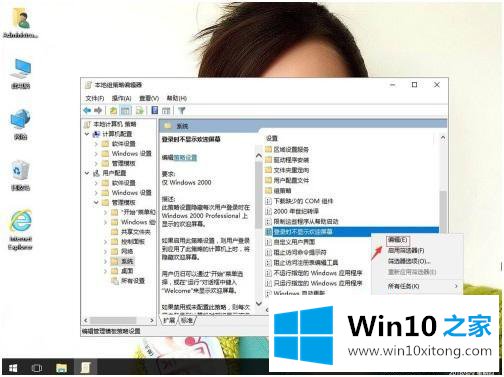This screenshot has height=377, width=504.
Task: Toggle the Show/Hide Action Pane toolbar icon
Action: pyautogui.click(x=166, y=111)
